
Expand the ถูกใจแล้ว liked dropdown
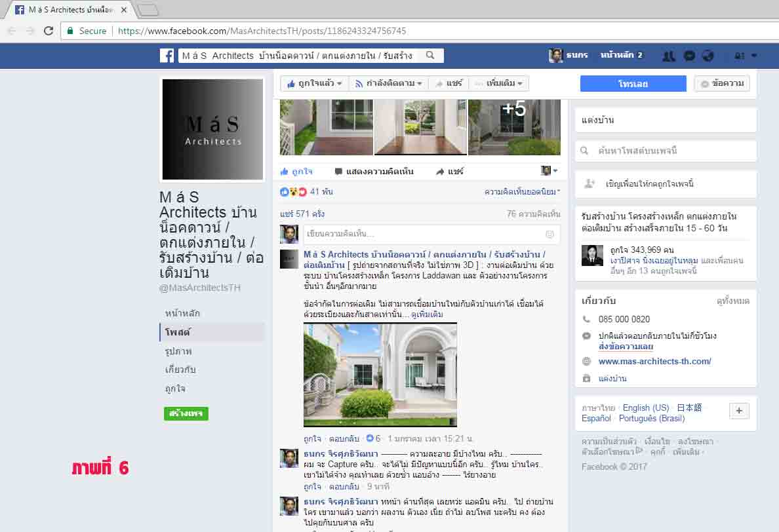pos(315,83)
